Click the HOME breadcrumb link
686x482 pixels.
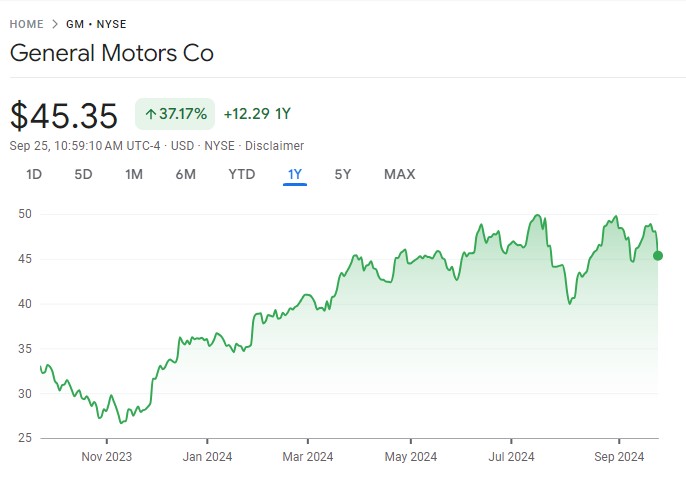[x=27, y=24]
